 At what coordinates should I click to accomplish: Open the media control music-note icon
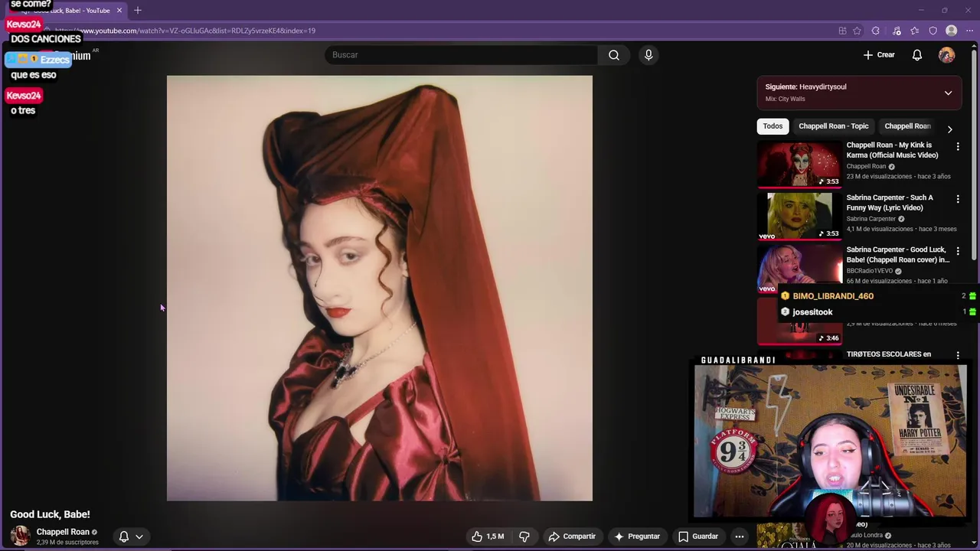(x=897, y=31)
